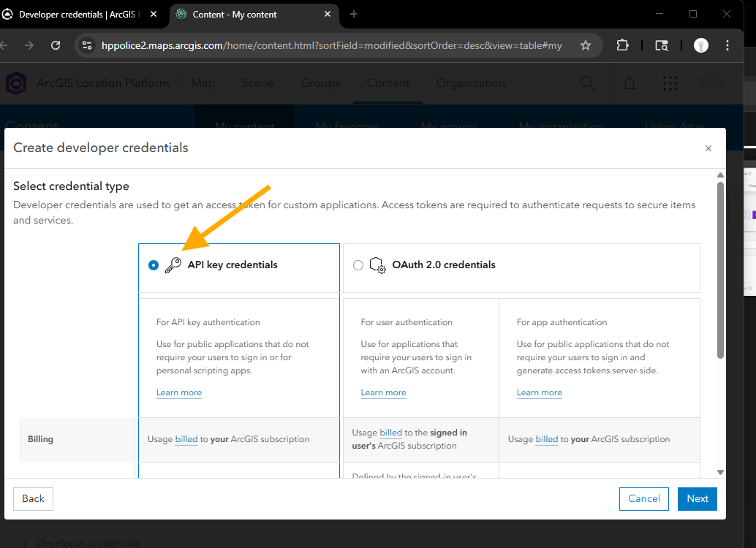The height and width of the screenshot is (548, 756).
Task: Click the browser address bar URL
Action: click(x=332, y=45)
